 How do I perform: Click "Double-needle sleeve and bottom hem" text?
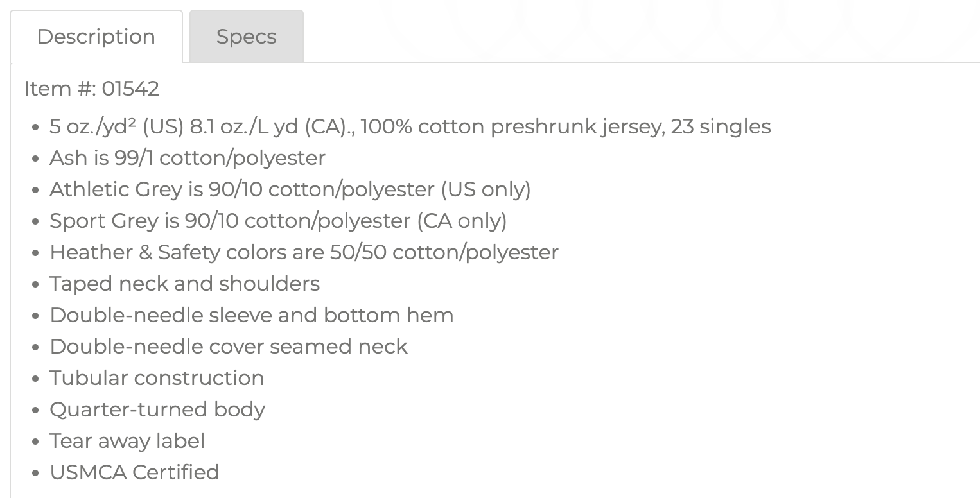pos(251,315)
